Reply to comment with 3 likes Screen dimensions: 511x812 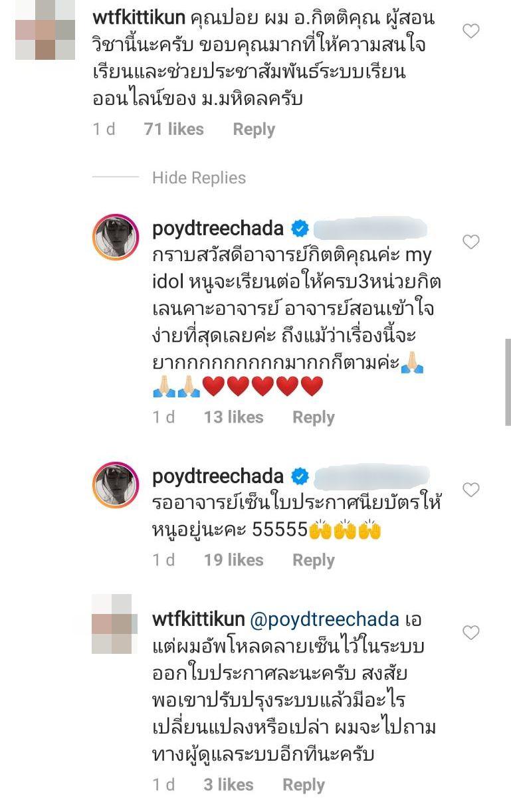click(x=304, y=785)
